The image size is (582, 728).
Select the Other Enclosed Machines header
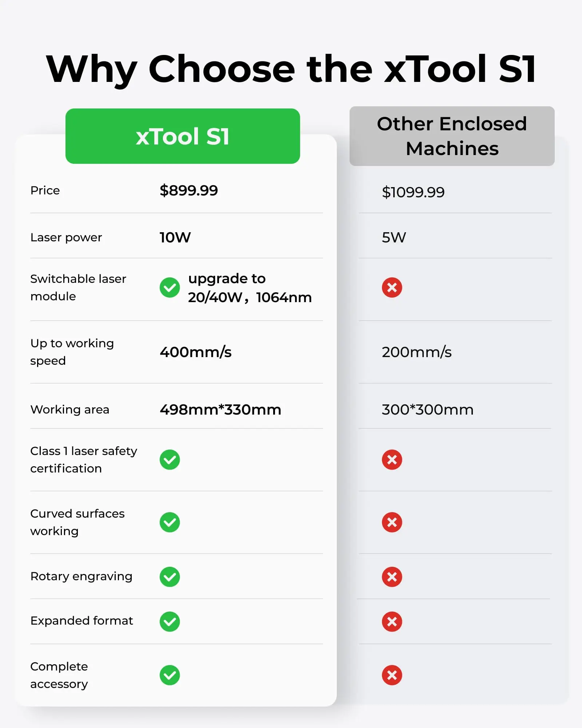click(x=452, y=136)
